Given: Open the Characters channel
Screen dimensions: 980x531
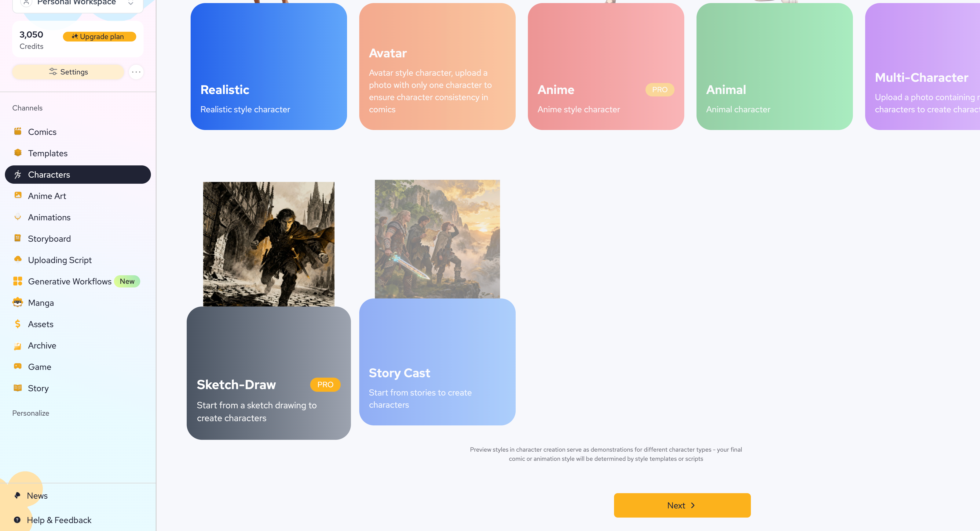Looking at the screenshot, I should point(78,175).
